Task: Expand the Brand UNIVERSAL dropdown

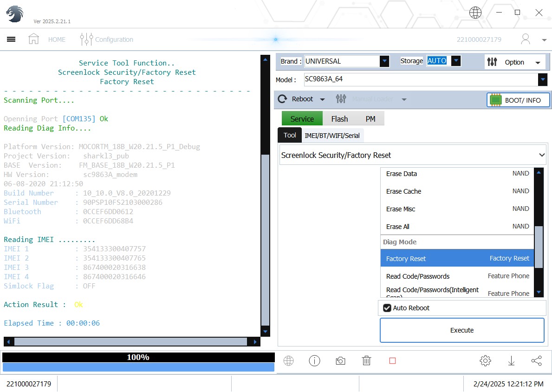Action: [x=384, y=61]
